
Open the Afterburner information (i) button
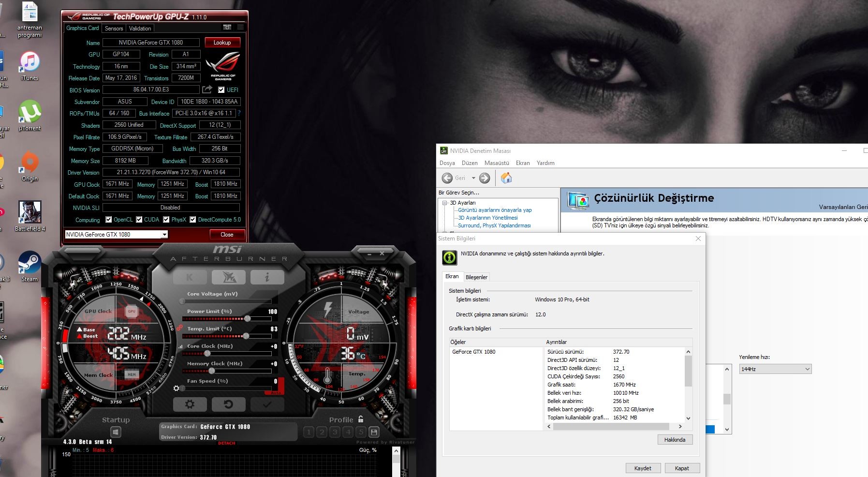(x=267, y=277)
